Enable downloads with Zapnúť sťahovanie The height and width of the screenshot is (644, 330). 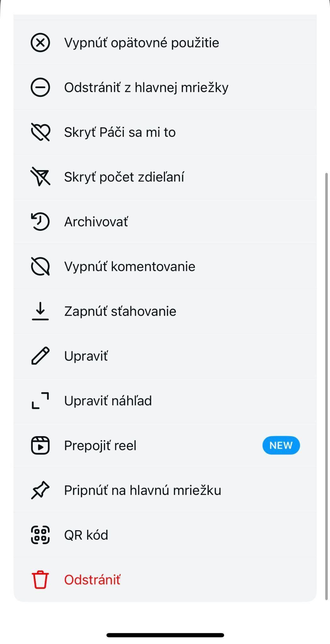coord(120,311)
